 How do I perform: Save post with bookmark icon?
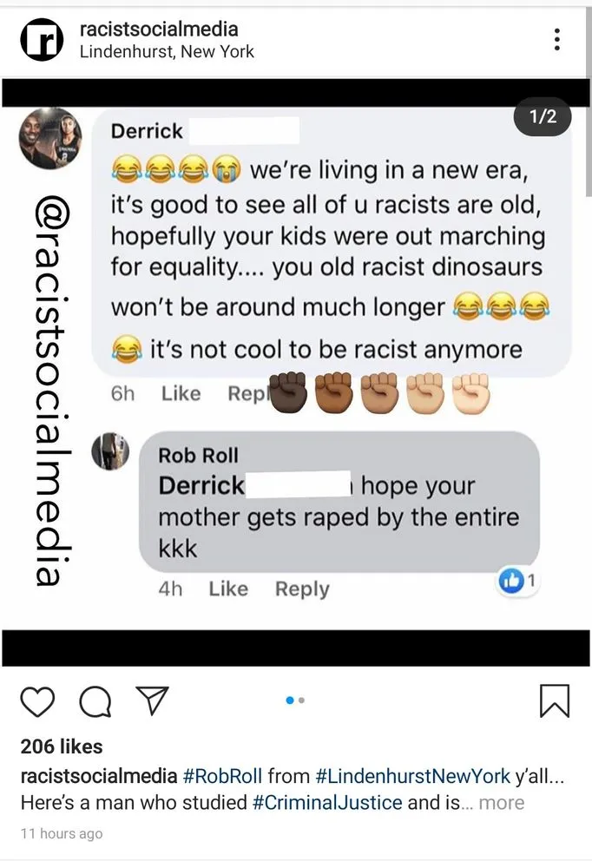tap(554, 700)
